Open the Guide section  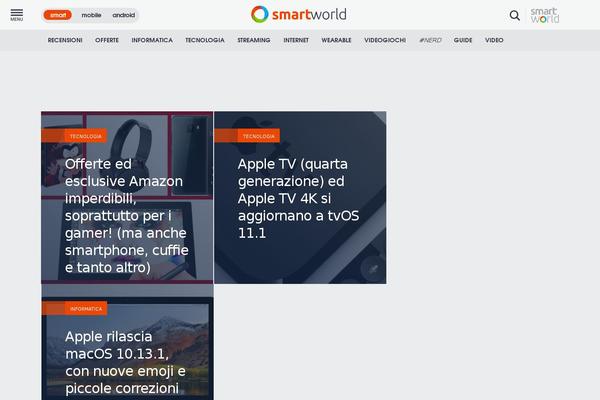point(463,40)
